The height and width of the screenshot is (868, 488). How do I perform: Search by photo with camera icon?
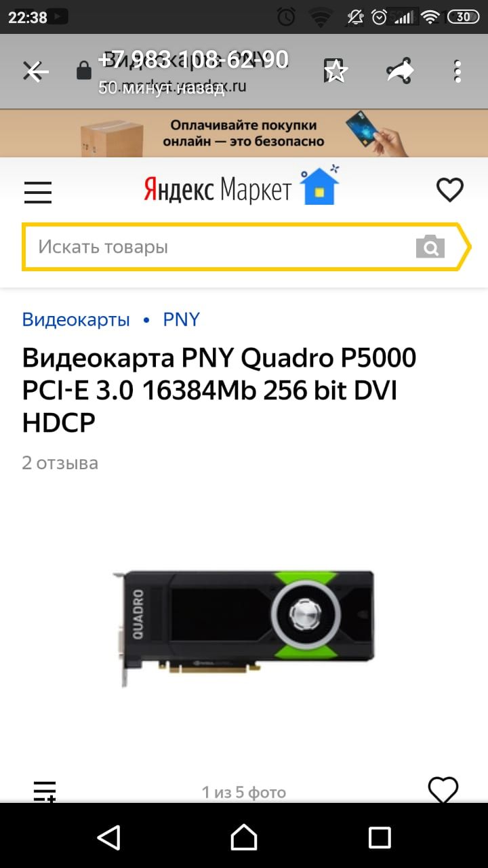430,247
